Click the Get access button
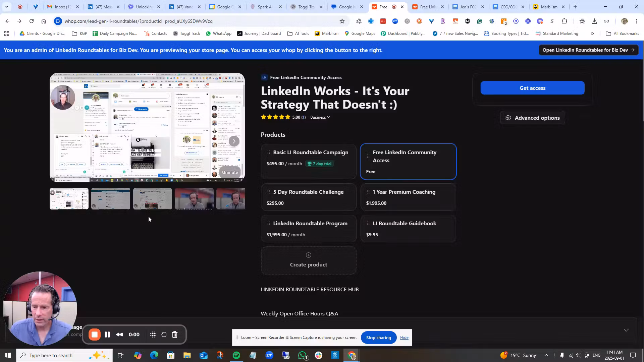Screen dimensions: 644x362 pos(532,88)
